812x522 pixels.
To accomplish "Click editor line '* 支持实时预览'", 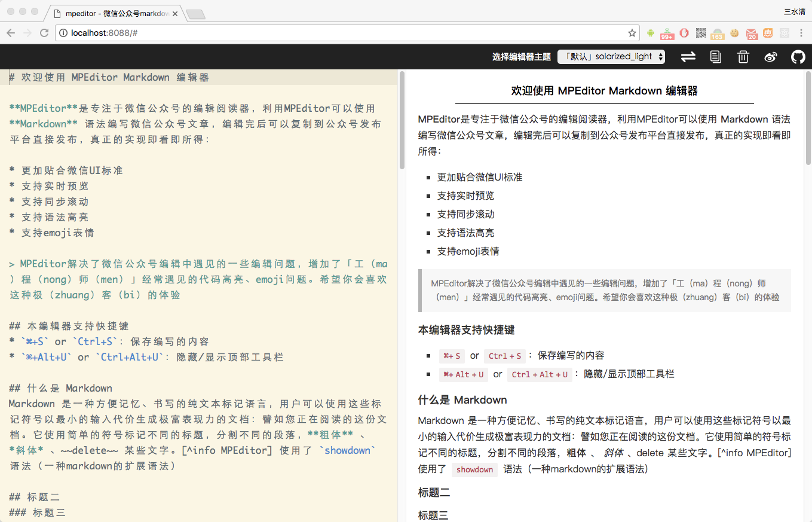I will click(49, 186).
